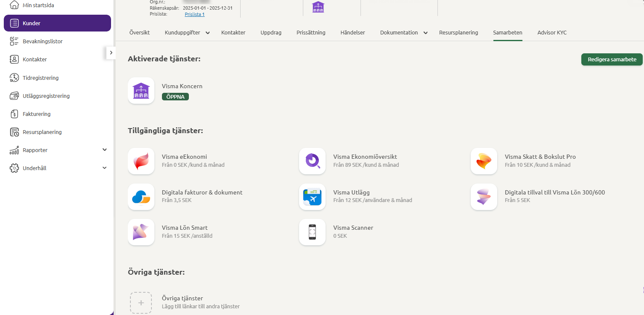The width and height of the screenshot is (644, 315).
Task: Click 'Lägg till länkar till andra tjänster' text
Action: [201, 306]
